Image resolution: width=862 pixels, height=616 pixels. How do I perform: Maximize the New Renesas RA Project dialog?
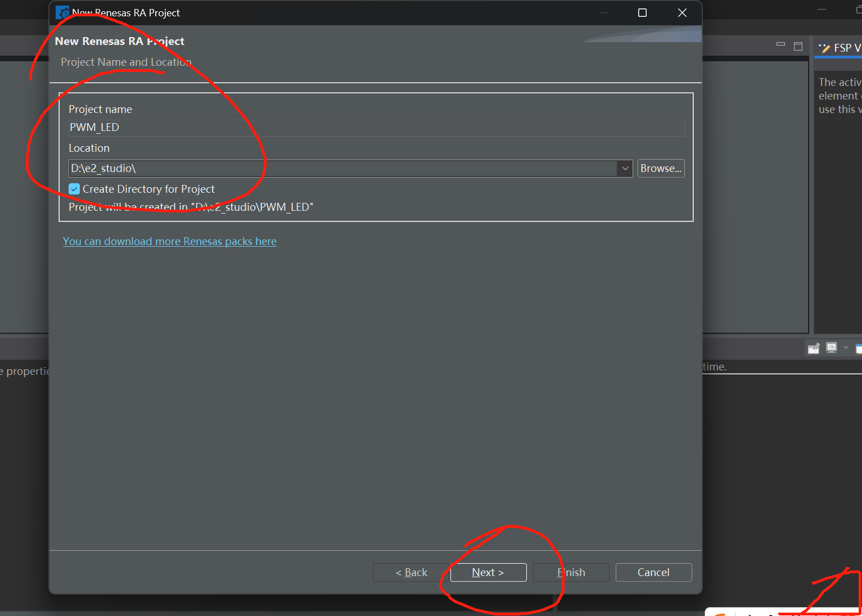(x=642, y=12)
